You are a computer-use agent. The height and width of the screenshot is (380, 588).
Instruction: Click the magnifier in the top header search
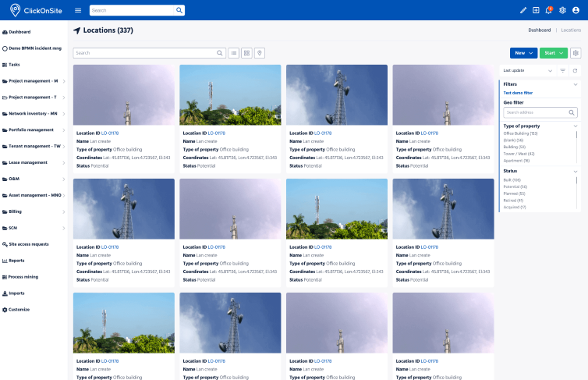[x=179, y=10]
